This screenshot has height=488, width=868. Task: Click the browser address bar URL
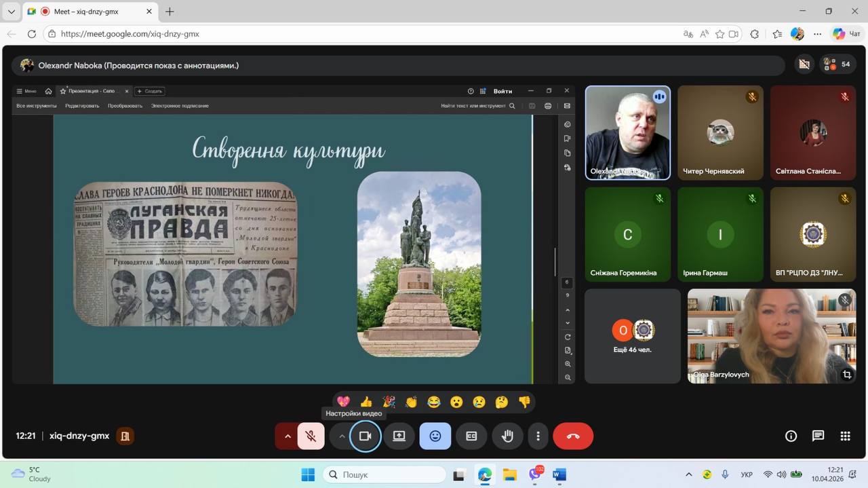130,34
